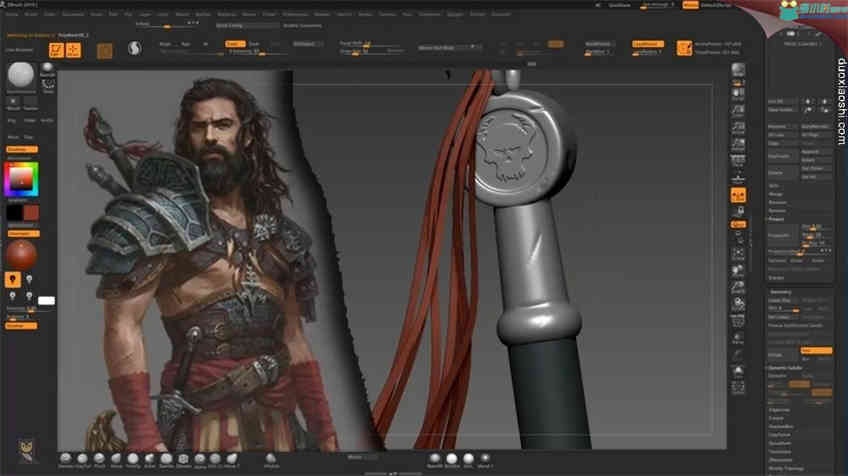Toggle the Rgb paint button
The image size is (848, 476).
pyautogui.click(x=186, y=44)
